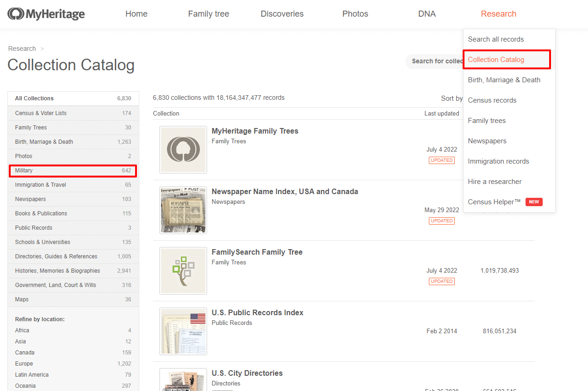Image resolution: width=588 pixels, height=391 pixels.
Task: Click the record count 1,019,738,493
Action: 500,271
